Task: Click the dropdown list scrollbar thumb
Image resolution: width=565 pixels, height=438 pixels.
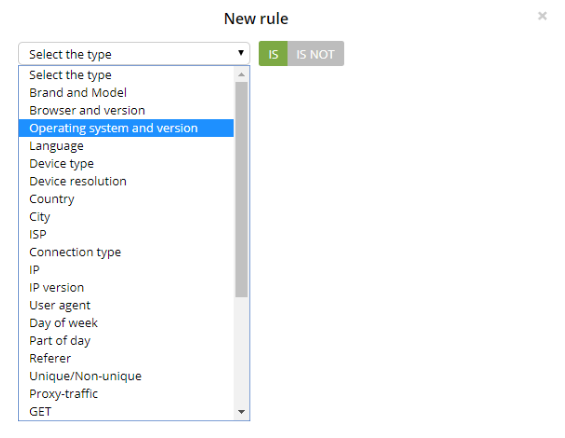Action: tap(241, 189)
